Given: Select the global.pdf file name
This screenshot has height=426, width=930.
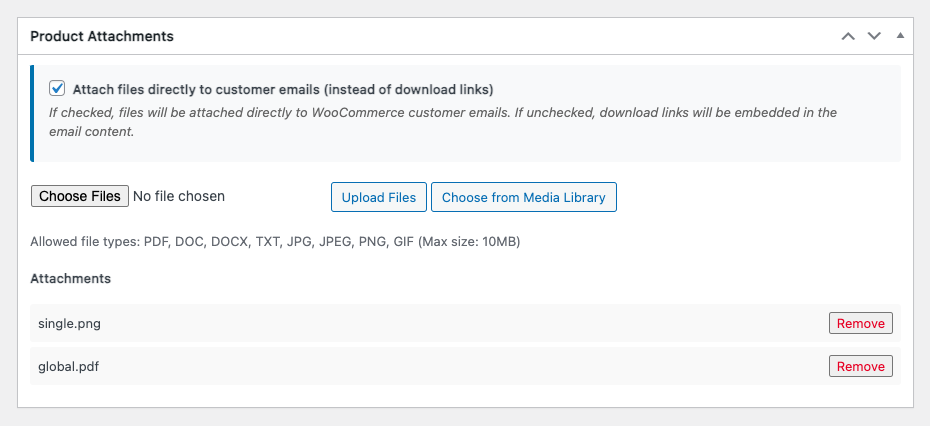Looking at the screenshot, I should coord(69,366).
